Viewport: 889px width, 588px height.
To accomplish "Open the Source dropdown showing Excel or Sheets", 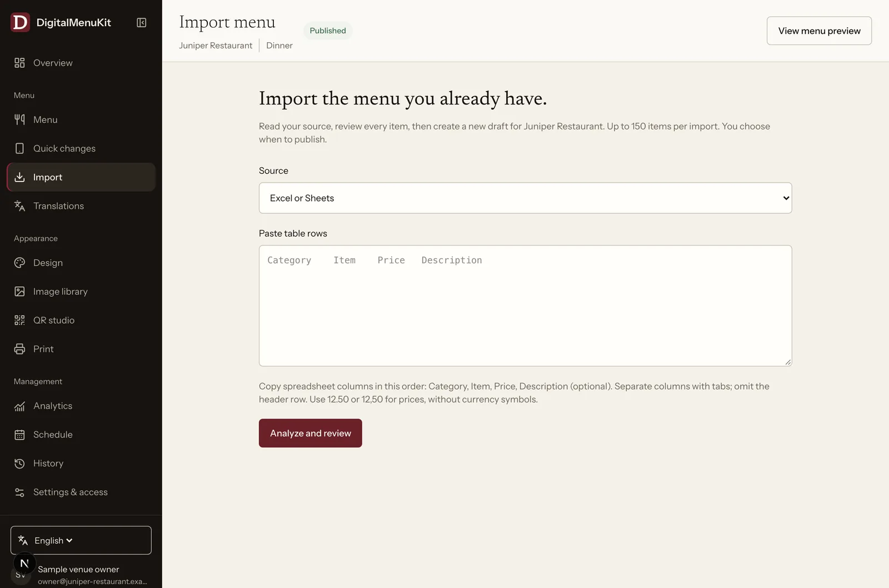I will click(x=525, y=198).
